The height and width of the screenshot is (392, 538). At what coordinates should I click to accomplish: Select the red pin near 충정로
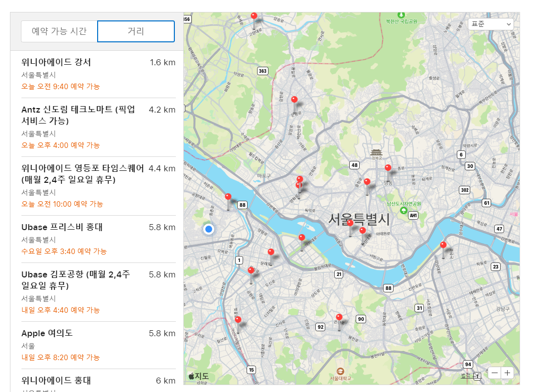coord(367,182)
